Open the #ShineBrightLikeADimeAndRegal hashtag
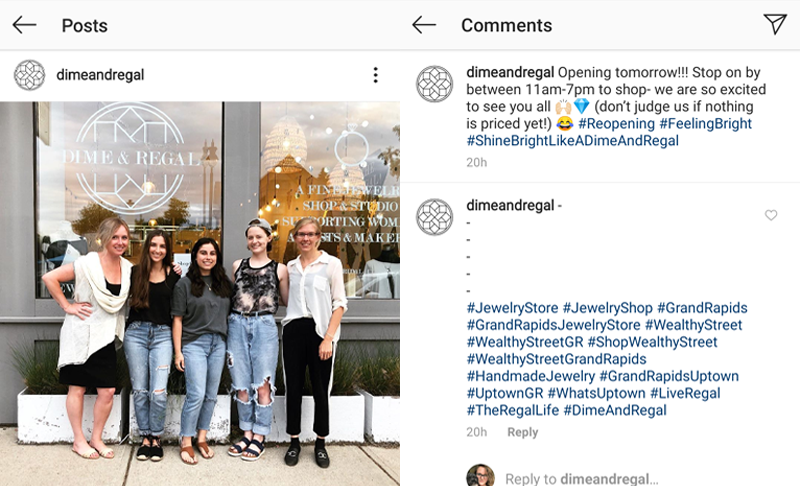Screen dimensions: 800x486 coord(572,141)
